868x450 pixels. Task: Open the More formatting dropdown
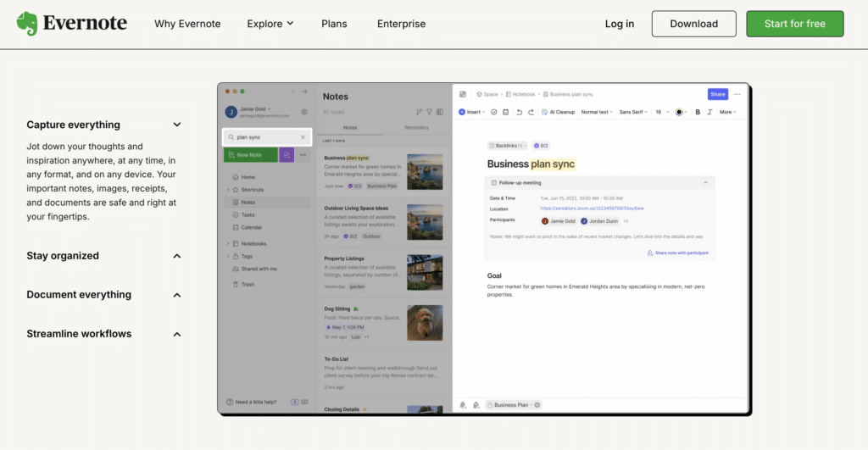pos(728,112)
